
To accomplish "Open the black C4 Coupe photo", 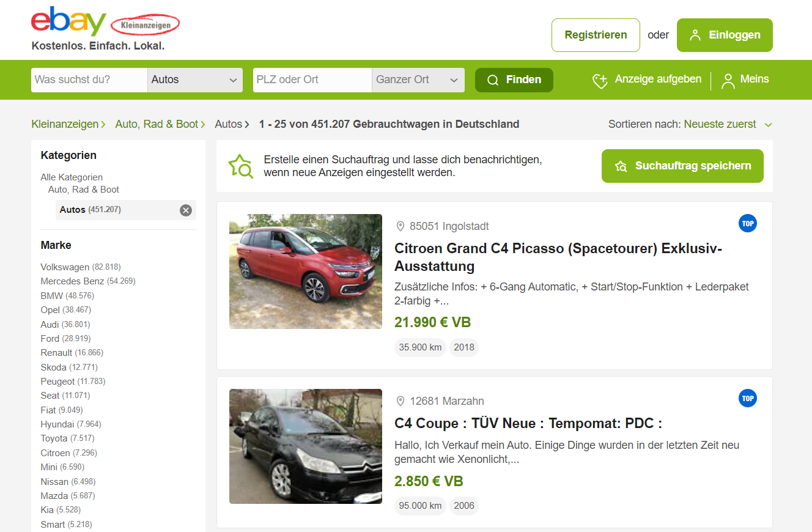I will tap(306, 446).
